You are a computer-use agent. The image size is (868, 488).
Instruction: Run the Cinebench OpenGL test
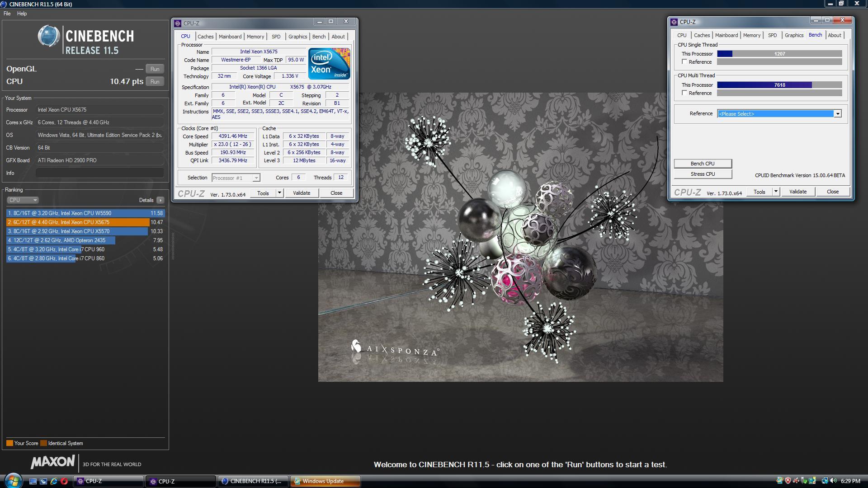click(155, 69)
